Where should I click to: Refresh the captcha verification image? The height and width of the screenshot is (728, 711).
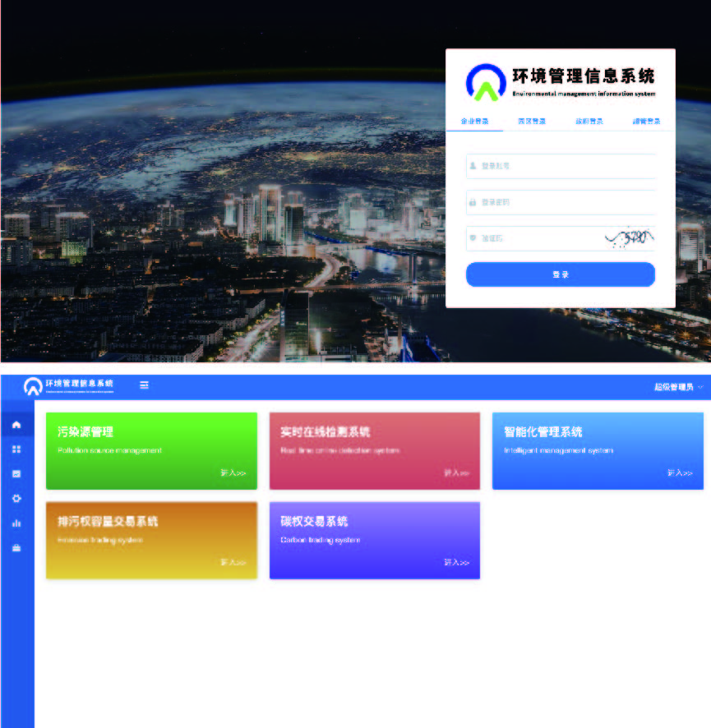click(x=629, y=238)
